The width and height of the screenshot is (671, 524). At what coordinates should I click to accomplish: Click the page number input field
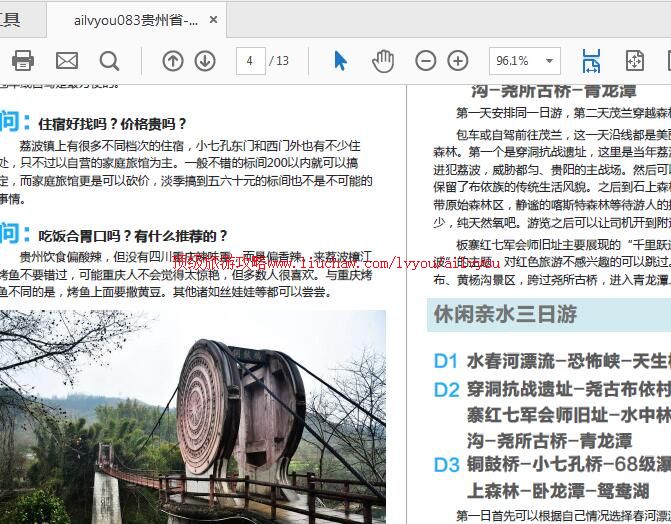(249, 61)
